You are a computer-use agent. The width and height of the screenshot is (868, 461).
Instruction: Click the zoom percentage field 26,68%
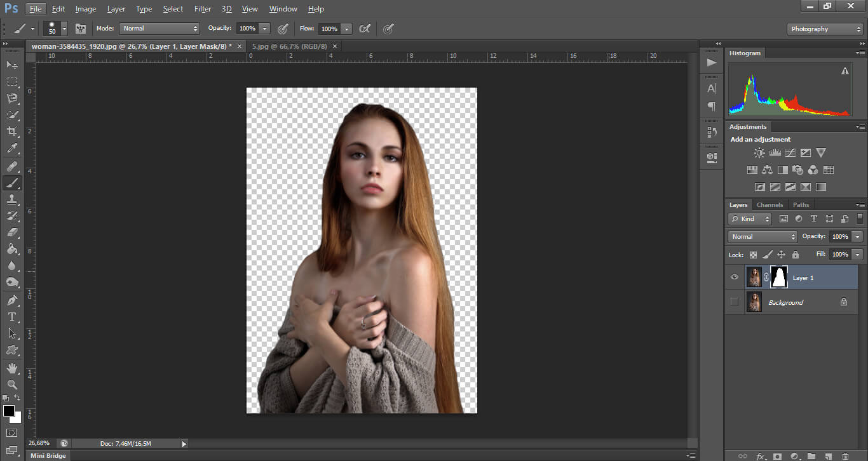39,443
